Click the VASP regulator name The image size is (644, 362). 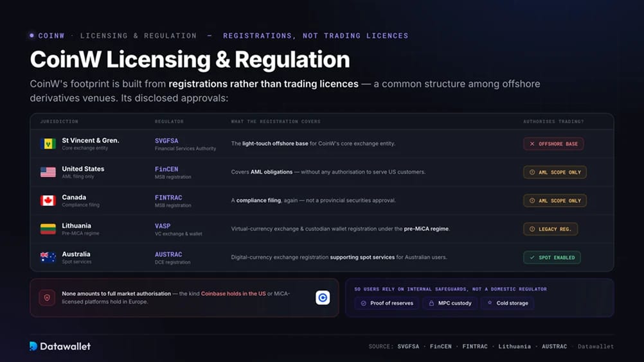(x=163, y=226)
